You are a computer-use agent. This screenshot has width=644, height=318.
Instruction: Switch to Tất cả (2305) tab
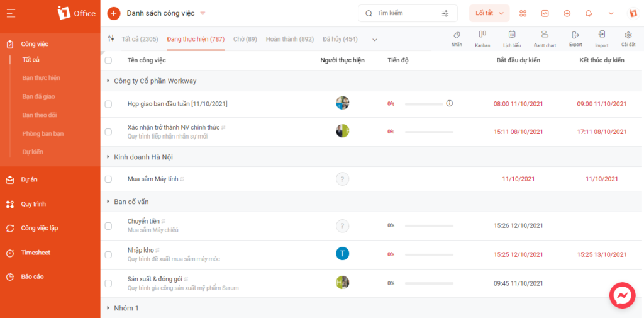[x=140, y=39]
